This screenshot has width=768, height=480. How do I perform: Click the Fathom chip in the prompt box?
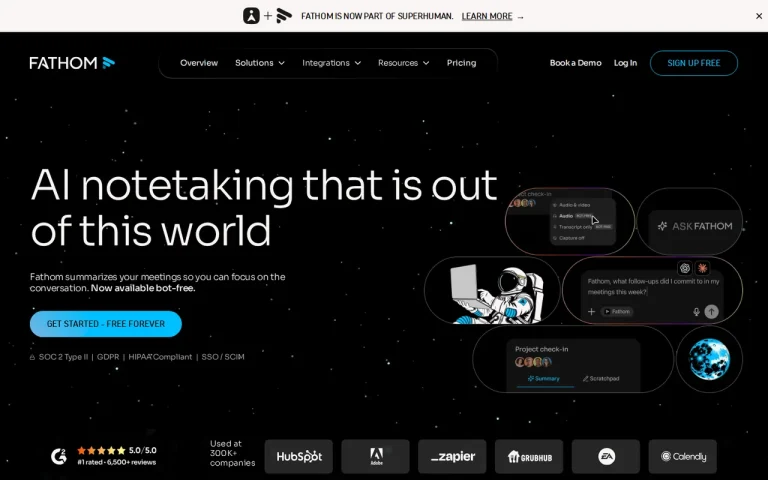pos(617,312)
